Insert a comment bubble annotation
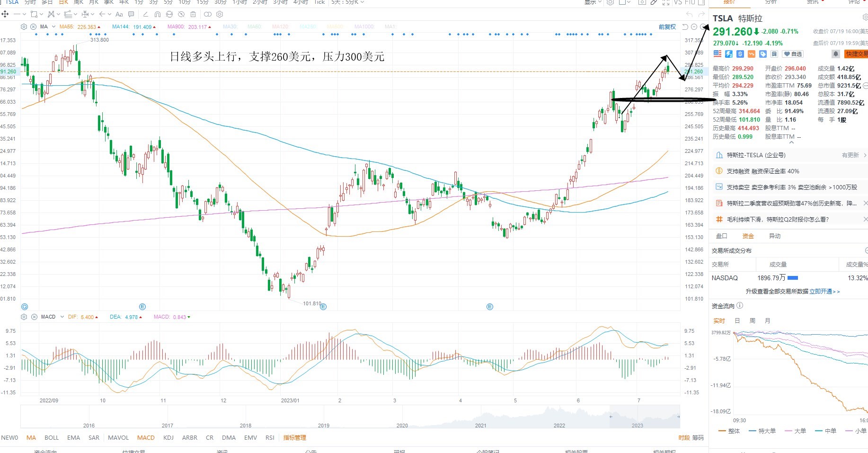 point(131,14)
